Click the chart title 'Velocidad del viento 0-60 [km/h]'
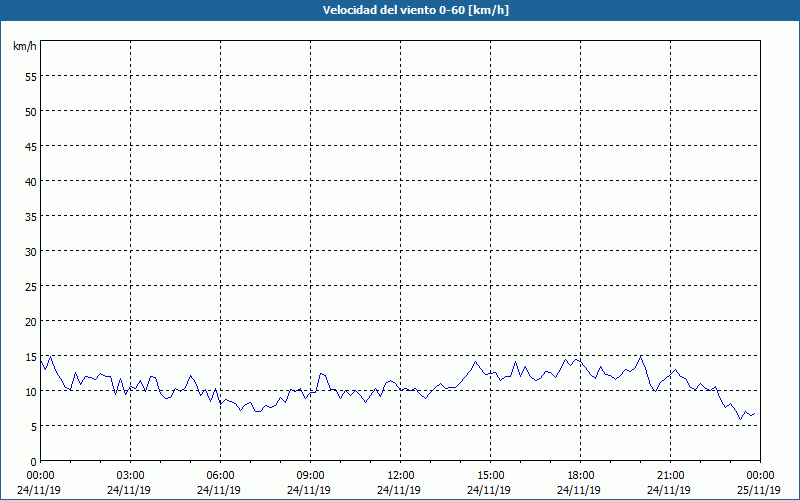 pos(415,10)
